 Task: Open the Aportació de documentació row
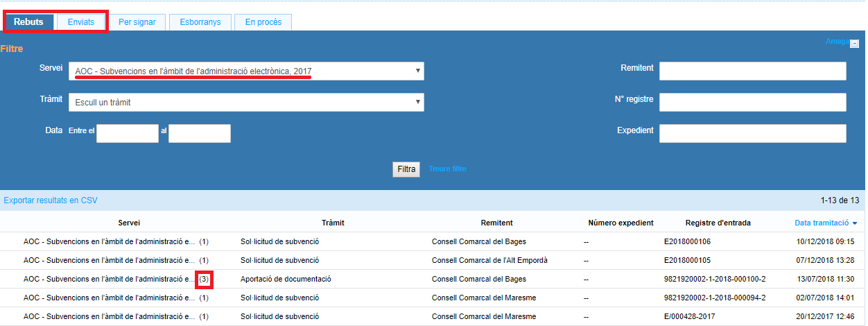pyautogui.click(x=286, y=280)
